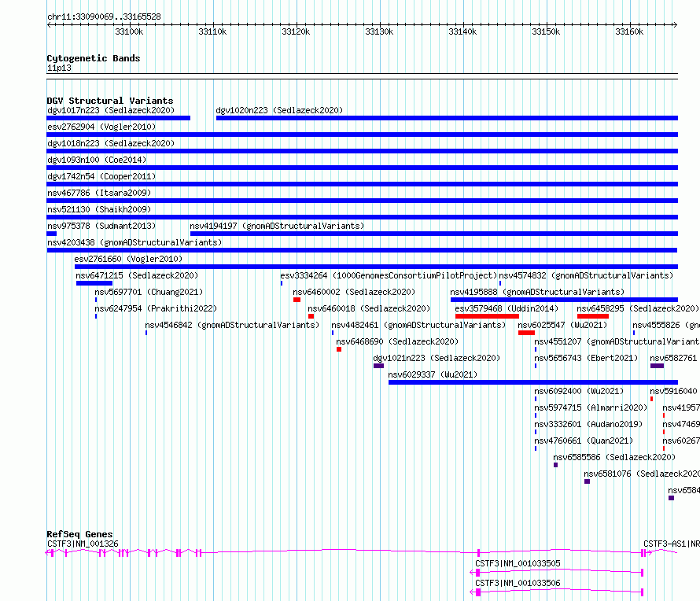This screenshot has height=601, width=700.
Task: Click esv3334264 1000GenomesConsortiumPilotProject label
Action: (x=389, y=275)
